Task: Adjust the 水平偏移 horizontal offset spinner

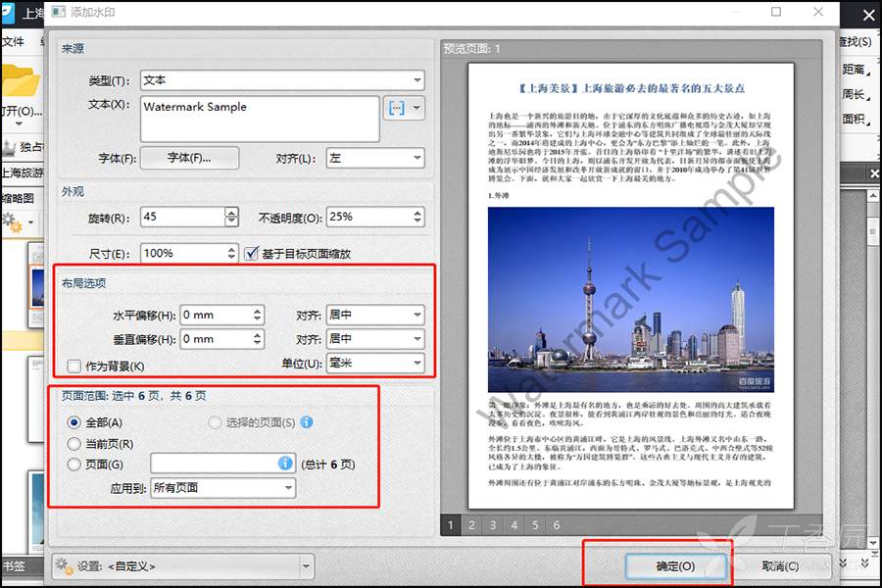Action: pos(257,316)
